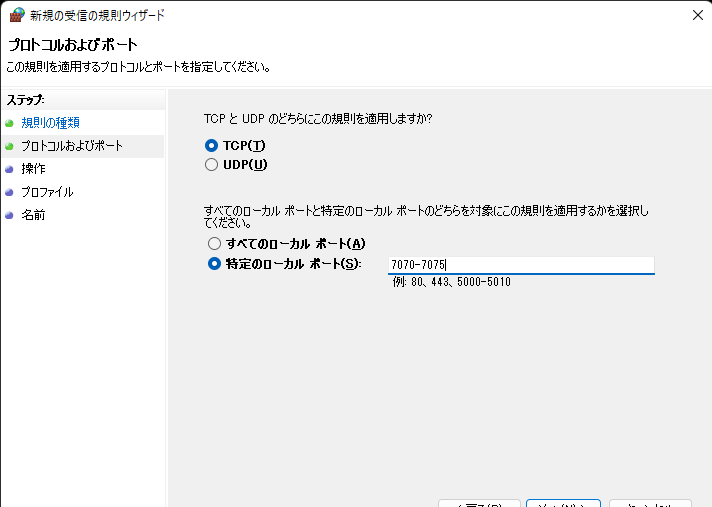Go to the 規則の種類 step

(50, 123)
